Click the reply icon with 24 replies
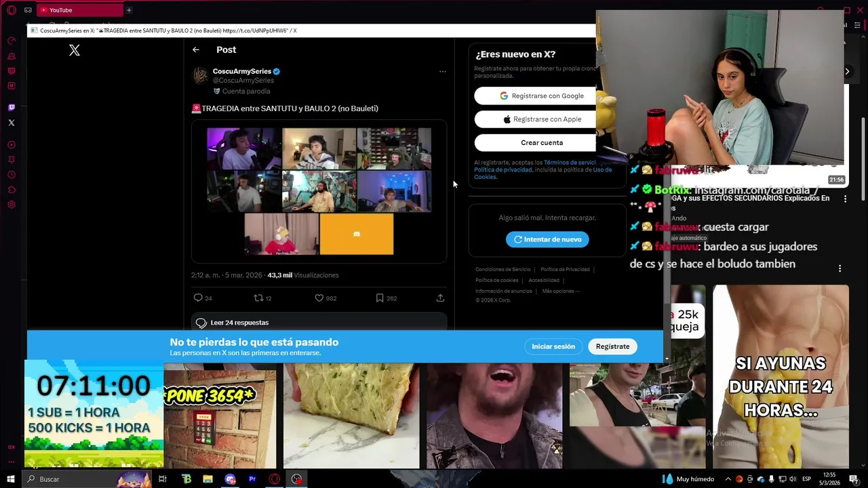This screenshot has width=868, height=488. point(198,298)
